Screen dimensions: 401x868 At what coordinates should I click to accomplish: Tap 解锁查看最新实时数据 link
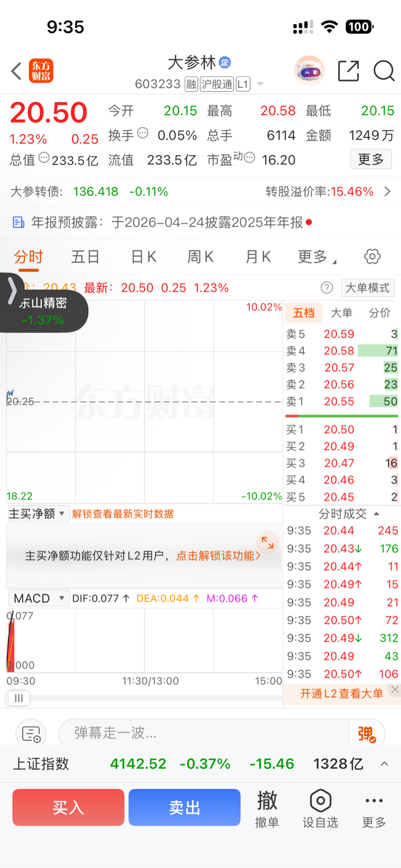[123, 514]
